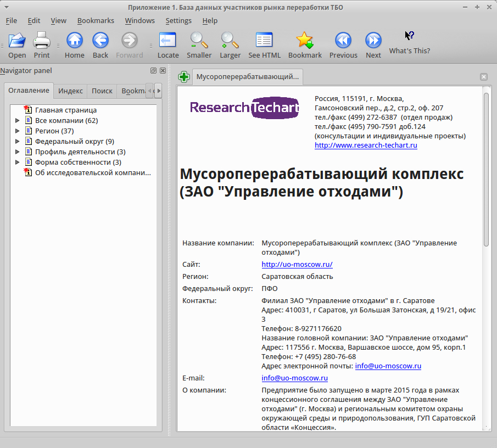Open the Settings menu

(178, 21)
